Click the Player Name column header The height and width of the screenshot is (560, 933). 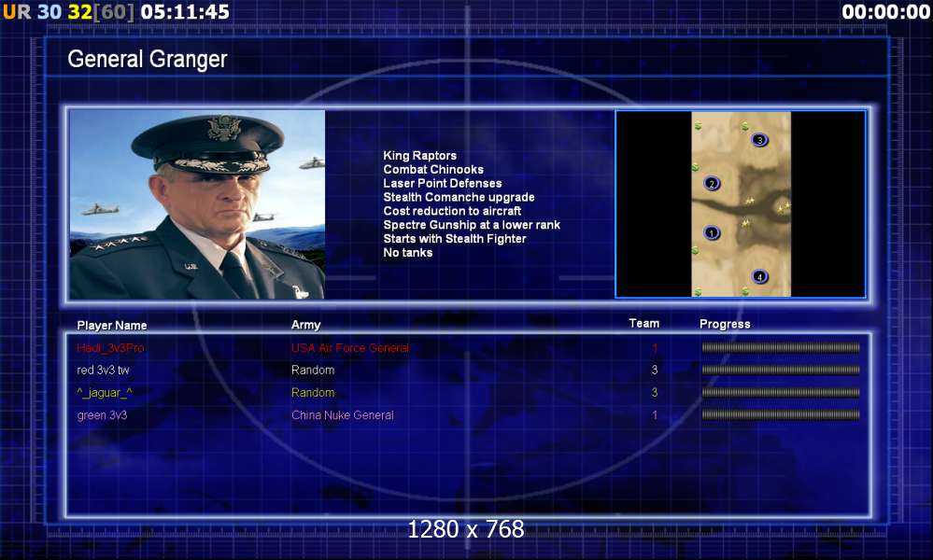[112, 325]
